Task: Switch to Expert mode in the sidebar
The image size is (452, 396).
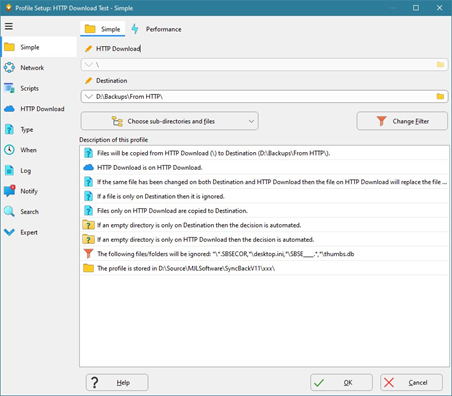Action: tap(39, 232)
